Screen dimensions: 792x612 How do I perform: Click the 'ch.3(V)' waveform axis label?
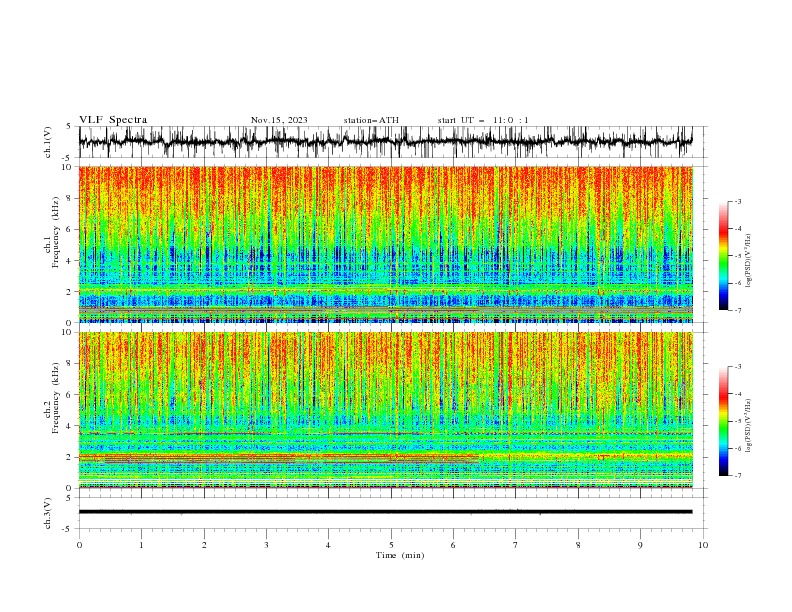48,513
